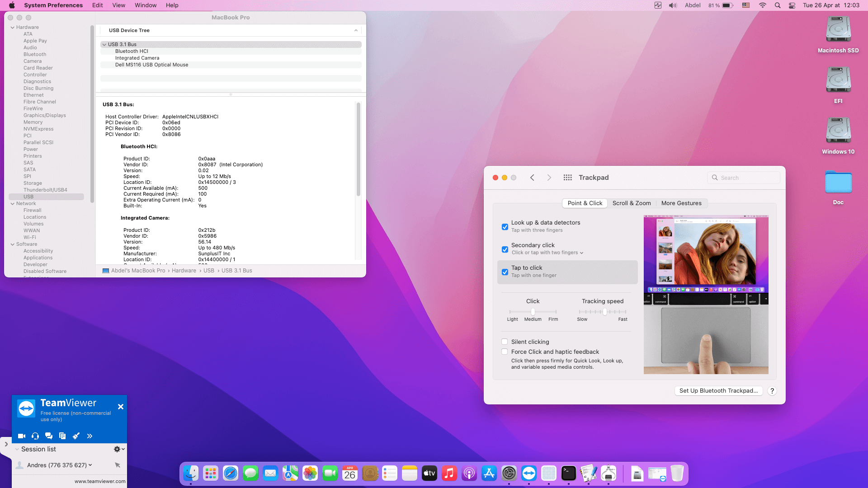Open Launchpad from the Dock
Image resolution: width=868 pixels, height=488 pixels.
point(211,474)
